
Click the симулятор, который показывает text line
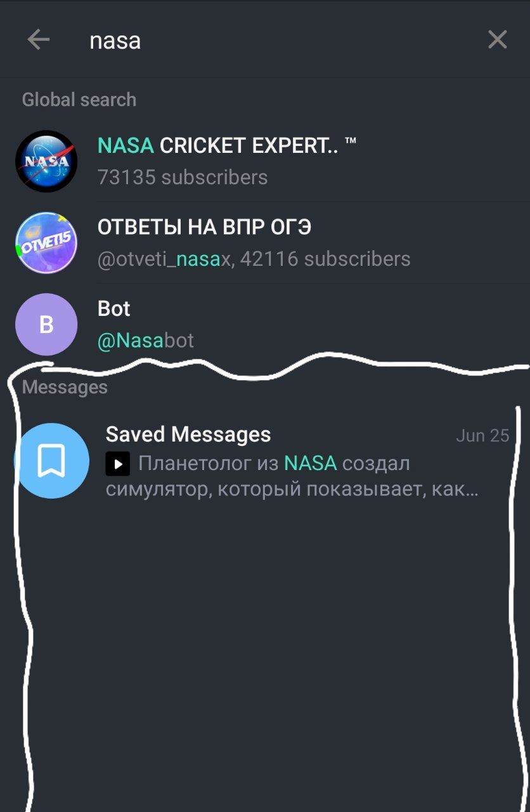292,490
